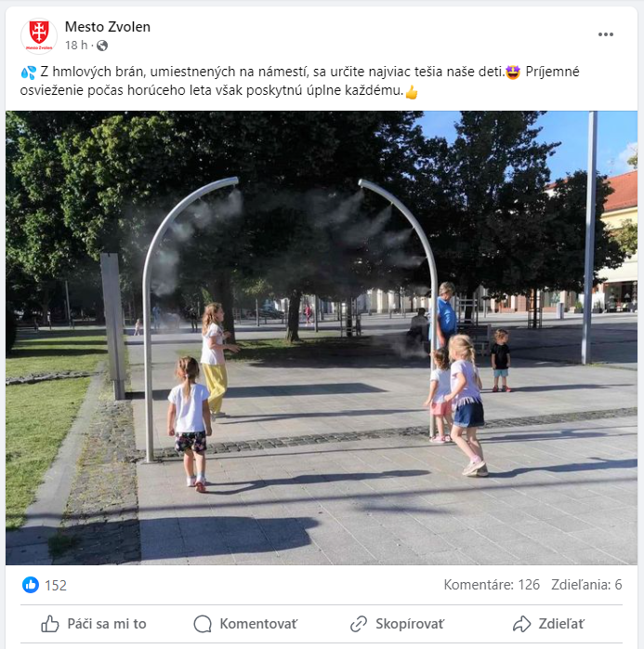This screenshot has height=649, width=644.
Task: Click the 18 h timestamp link
Action: coord(76,46)
